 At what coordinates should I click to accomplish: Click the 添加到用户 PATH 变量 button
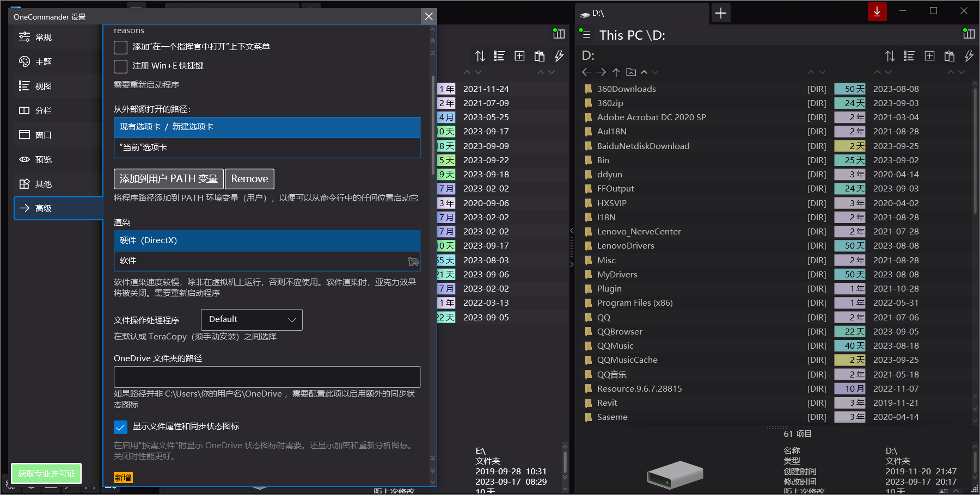coord(169,178)
